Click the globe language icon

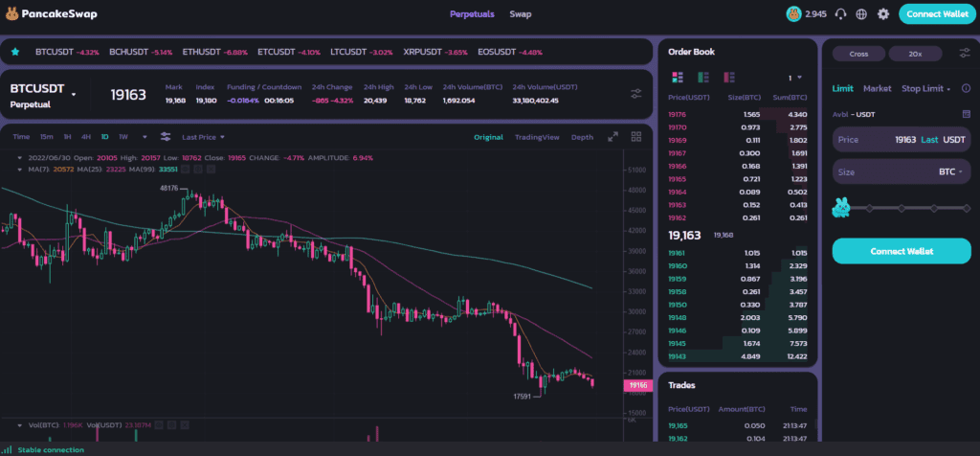pyautogui.click(x=861, y=13)
